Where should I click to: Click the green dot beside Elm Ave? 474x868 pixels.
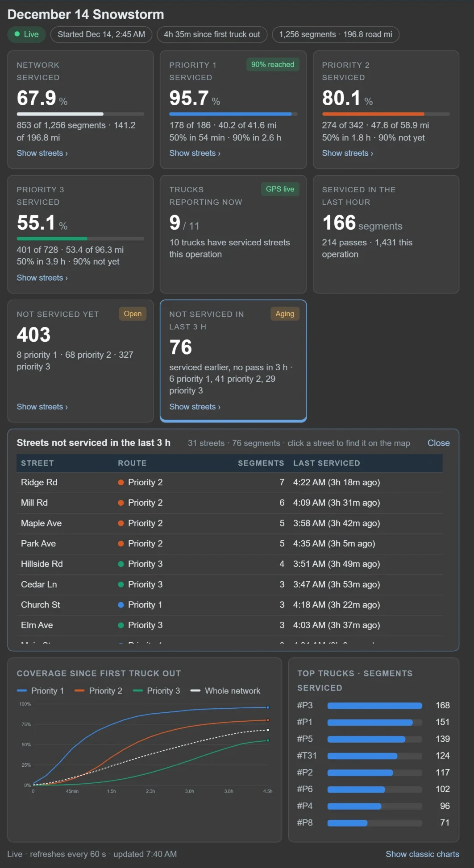121,625
